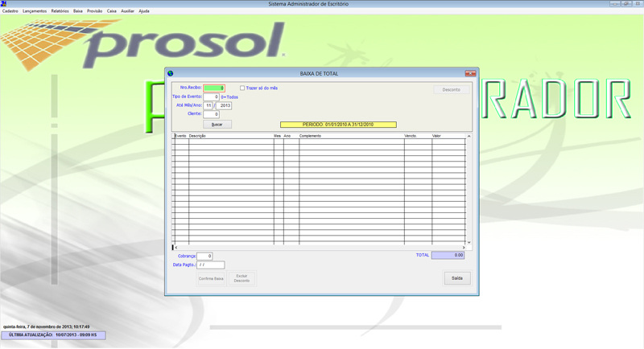Image resolution: width=644 pixels, height=349 pixels.
Task: Click the grid scroll right arrow
Action: pyautogui.click(x=464, y=248)
